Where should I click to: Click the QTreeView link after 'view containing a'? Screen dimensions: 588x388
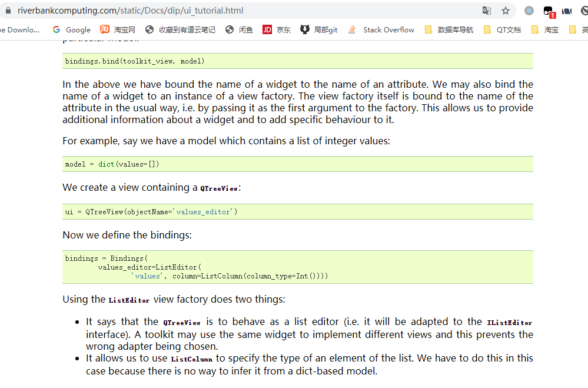[x=219, y=188]
